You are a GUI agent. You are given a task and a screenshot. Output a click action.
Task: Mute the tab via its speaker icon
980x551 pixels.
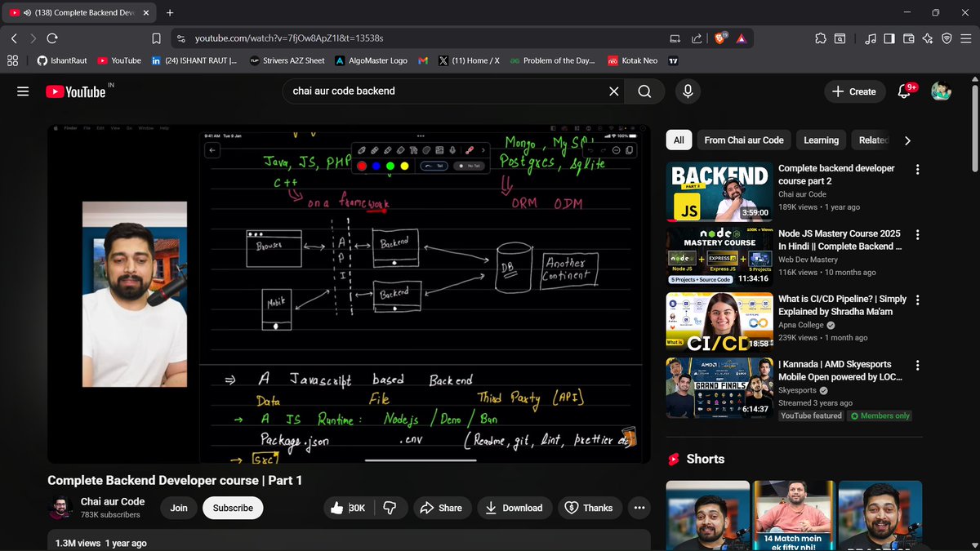[x=27, y=12]
